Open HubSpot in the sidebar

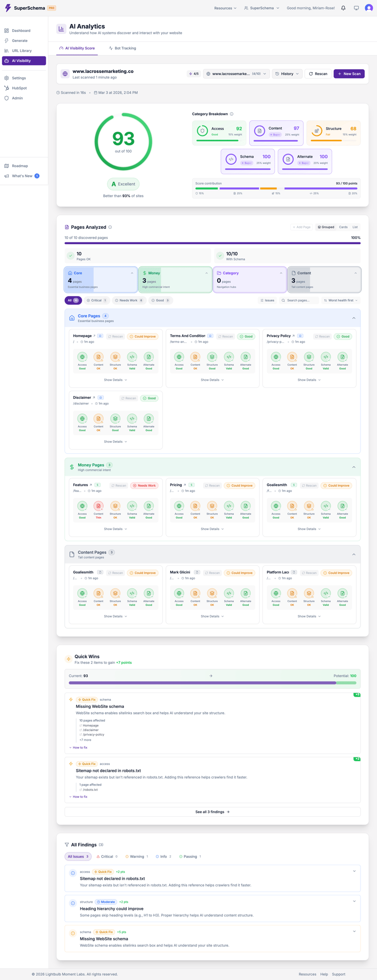click(x=19, y=88)
